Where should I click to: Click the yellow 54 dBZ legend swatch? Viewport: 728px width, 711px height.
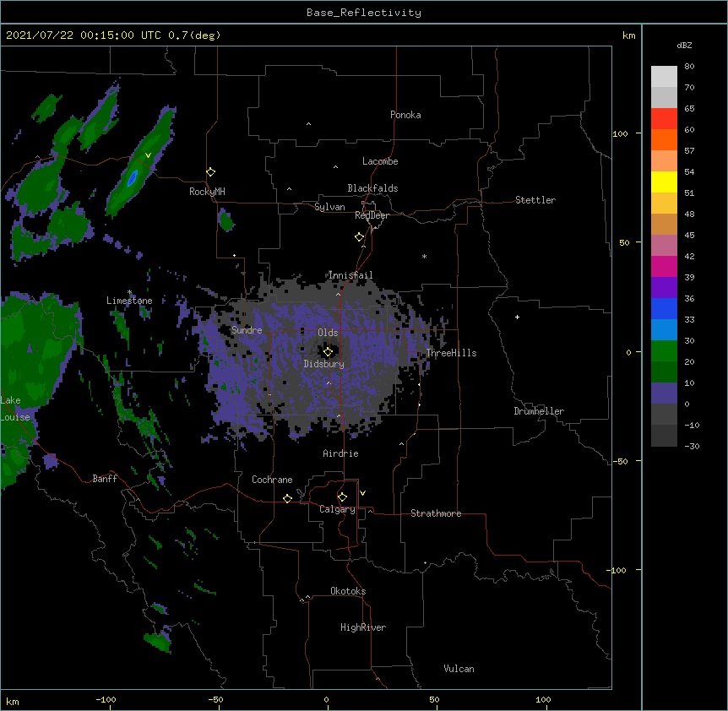(664, 182)
